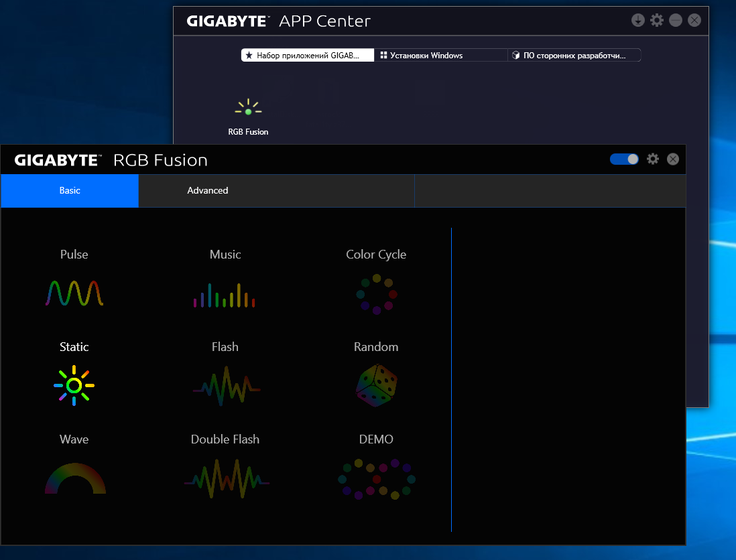736x560 pixels.
Task: Select the Random dice lighting icon
Action: 377,386
